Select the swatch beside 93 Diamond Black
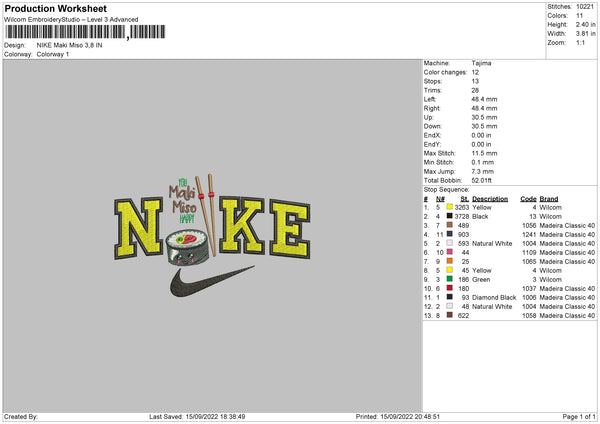 [450, 297]
